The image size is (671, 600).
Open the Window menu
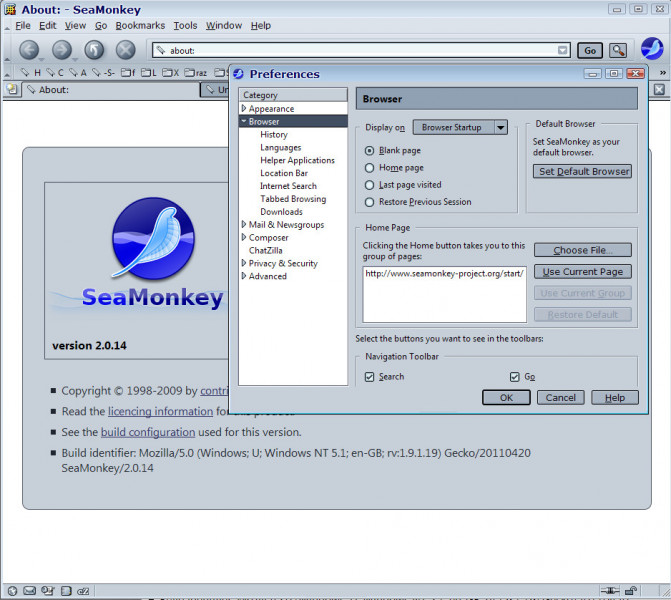click(x=224, y=26)
